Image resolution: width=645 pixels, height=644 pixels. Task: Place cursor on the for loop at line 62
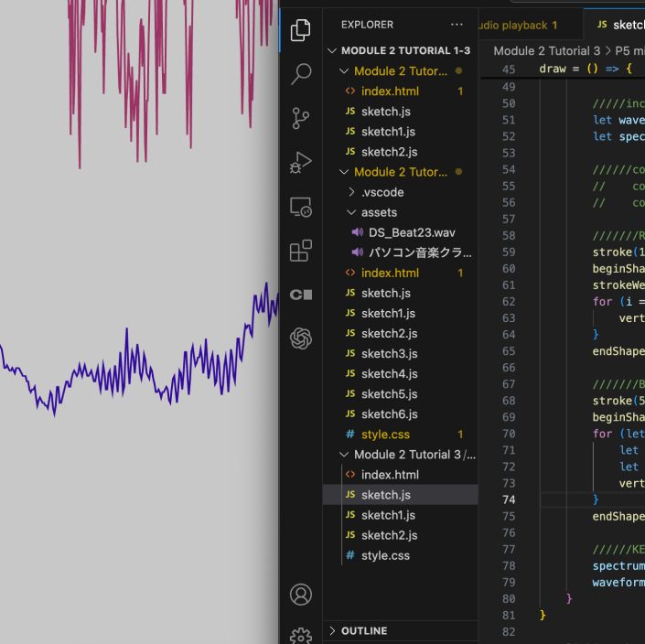(618, 302)
